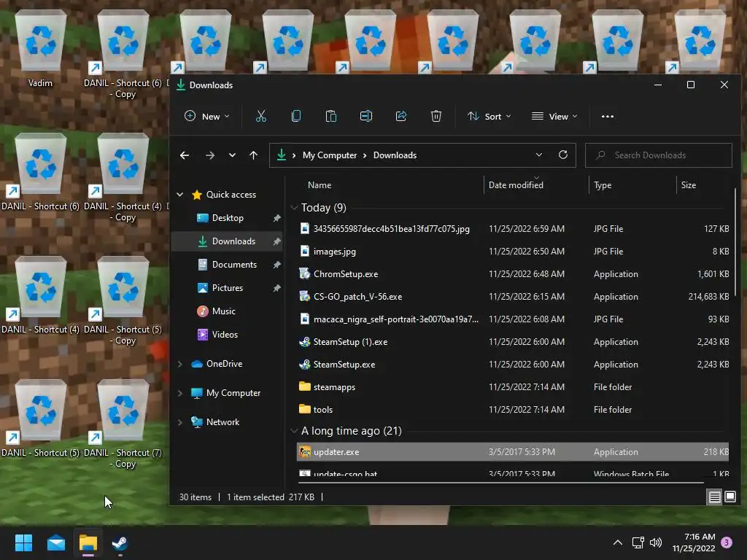The height and width of the screenshot is (560, 747).
Task: Click the Search Downloads field
Action: point(659,155)
